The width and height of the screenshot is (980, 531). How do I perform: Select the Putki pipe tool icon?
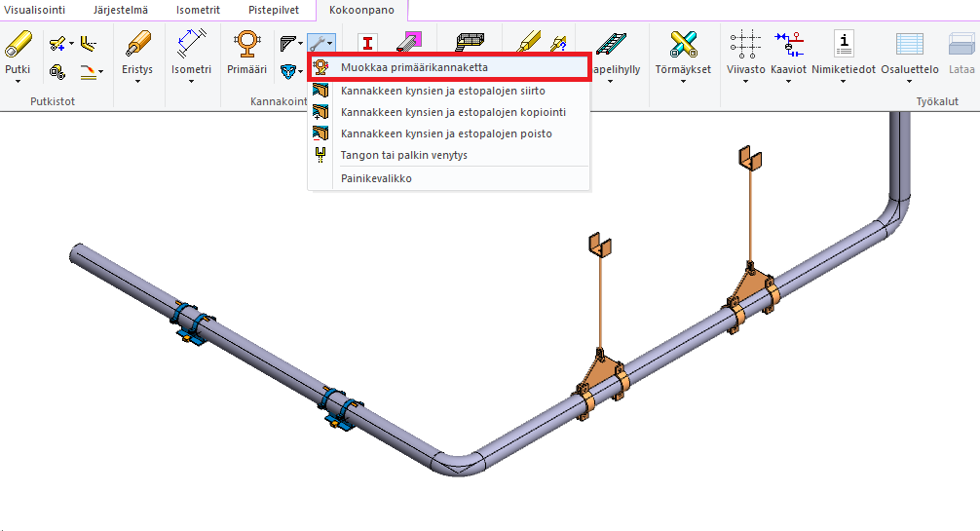[x=19, y=45]
